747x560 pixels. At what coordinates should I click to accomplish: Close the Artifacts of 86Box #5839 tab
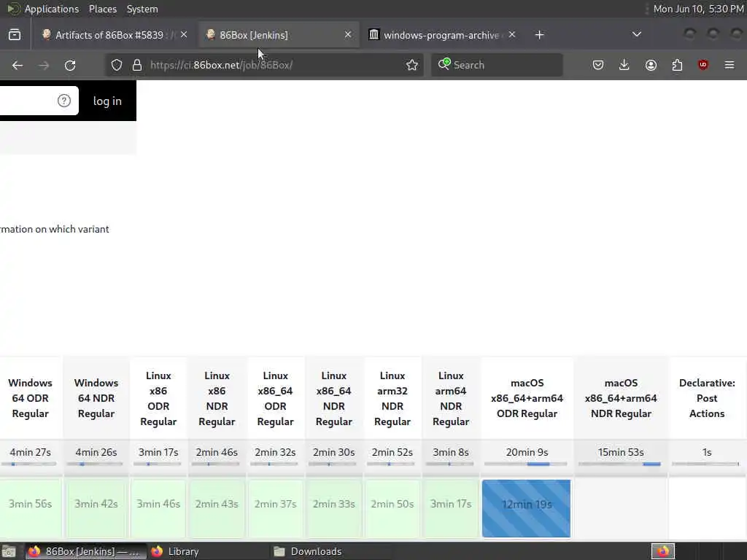184,35
